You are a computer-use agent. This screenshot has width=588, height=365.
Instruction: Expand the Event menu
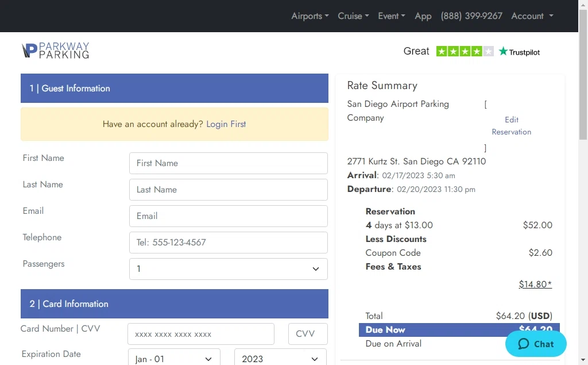(391, 16)
